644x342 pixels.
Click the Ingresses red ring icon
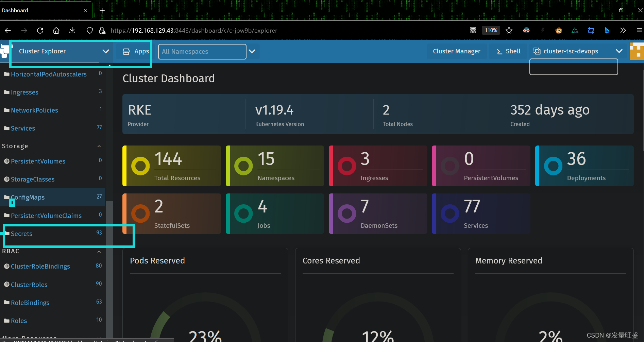click(x=347, y=166)
